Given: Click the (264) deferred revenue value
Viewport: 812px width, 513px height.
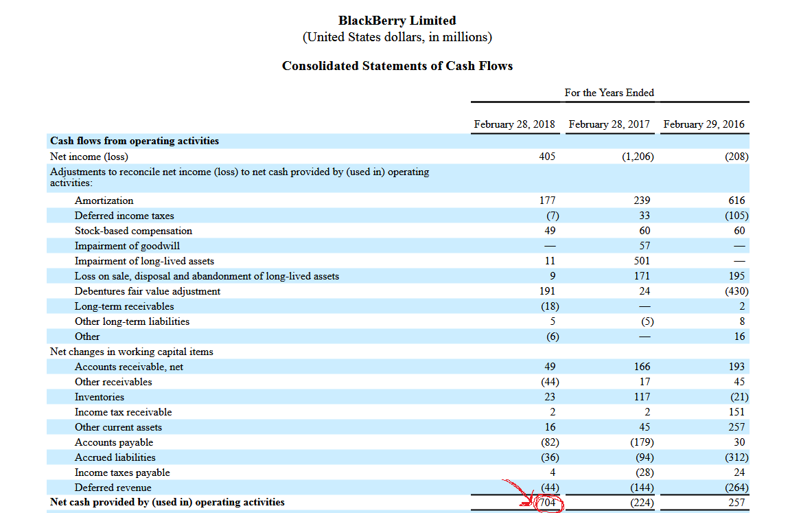Looking at the screenshot, I should [736, 488].
